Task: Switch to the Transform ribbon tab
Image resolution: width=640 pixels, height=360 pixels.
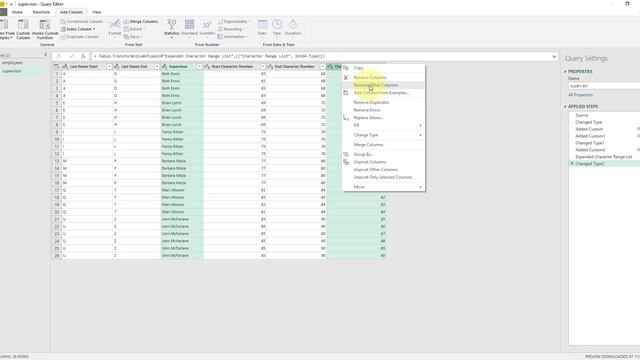Action: tap(41, 12)
